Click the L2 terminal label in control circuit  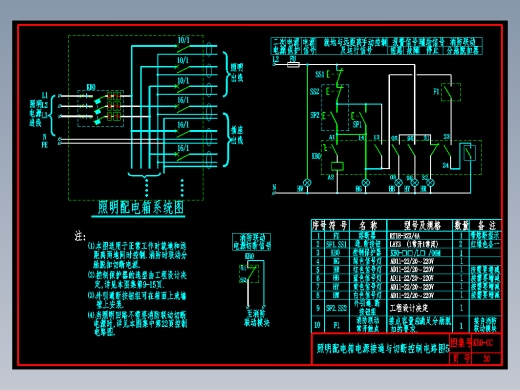[276, 59]
